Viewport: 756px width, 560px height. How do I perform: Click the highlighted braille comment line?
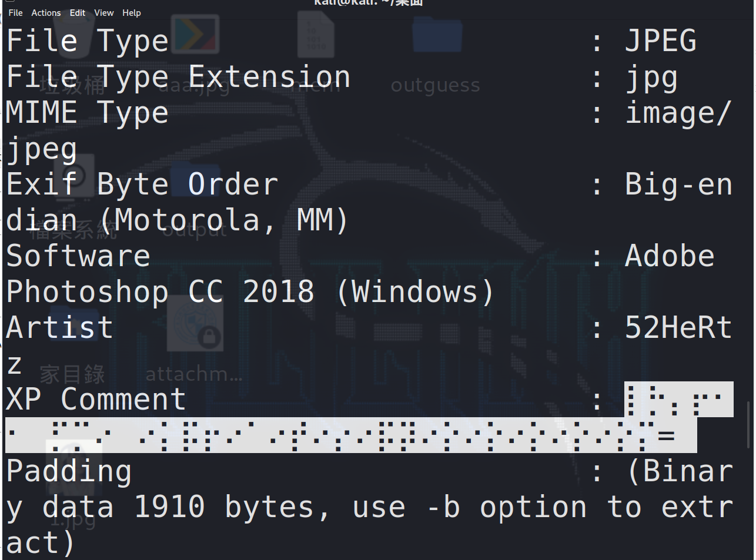pos(350,435)
